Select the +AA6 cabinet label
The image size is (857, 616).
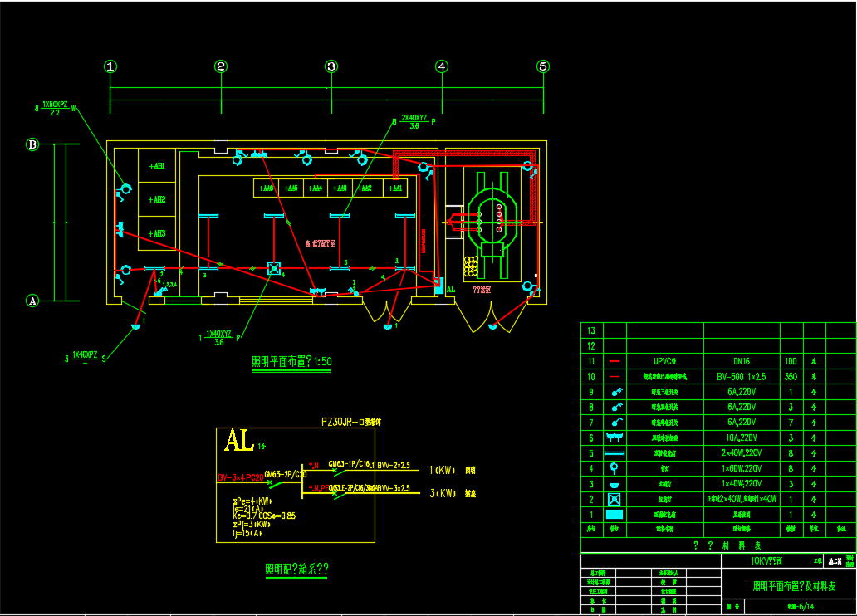tap(267, 188)
